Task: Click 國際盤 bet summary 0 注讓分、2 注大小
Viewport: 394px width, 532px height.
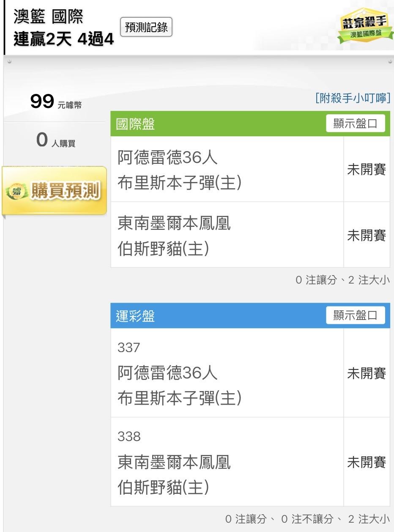Action: coord(342,280)
